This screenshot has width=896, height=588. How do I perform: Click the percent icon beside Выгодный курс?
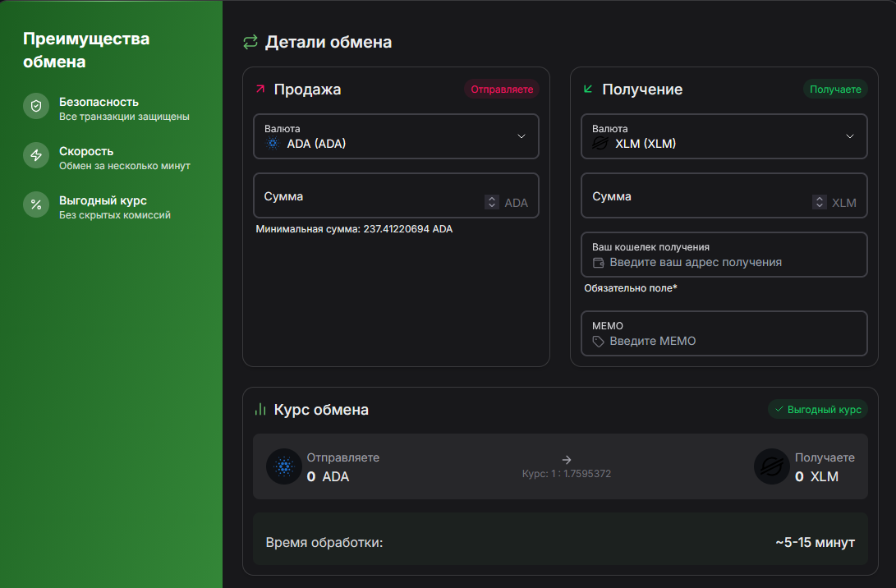36,204
